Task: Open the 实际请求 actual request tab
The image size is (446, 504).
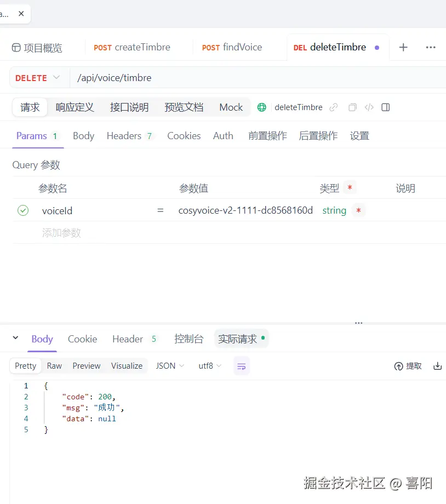Action: click(x=241, y=339)
